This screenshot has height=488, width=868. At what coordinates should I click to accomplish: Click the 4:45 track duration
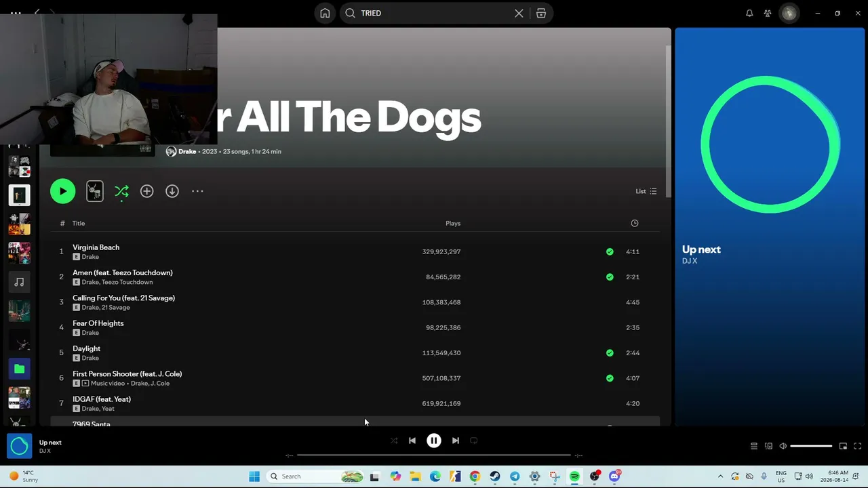[633, 302]
